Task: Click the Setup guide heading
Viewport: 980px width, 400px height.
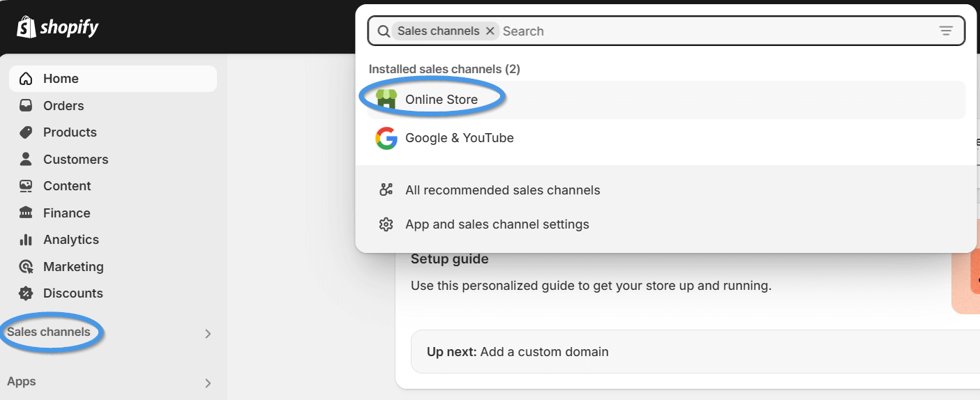Action: click(x=450, y=259)
